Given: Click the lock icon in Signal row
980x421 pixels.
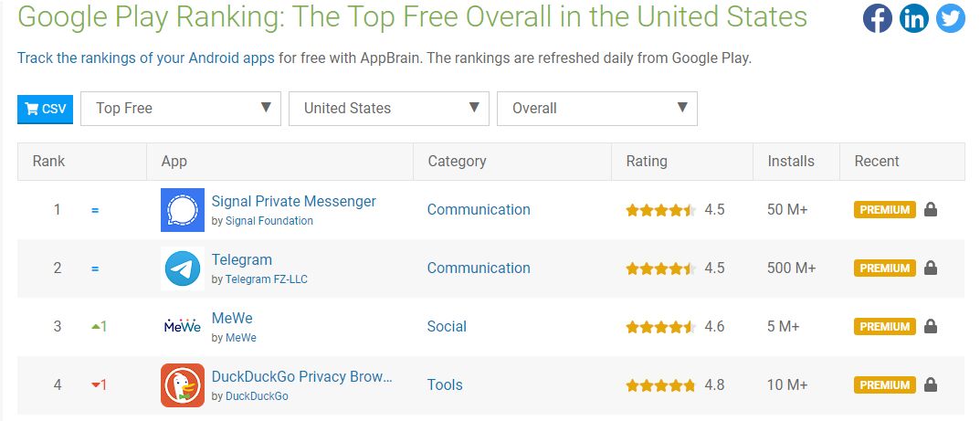Looking at the screenshot, I should [931, 210].
